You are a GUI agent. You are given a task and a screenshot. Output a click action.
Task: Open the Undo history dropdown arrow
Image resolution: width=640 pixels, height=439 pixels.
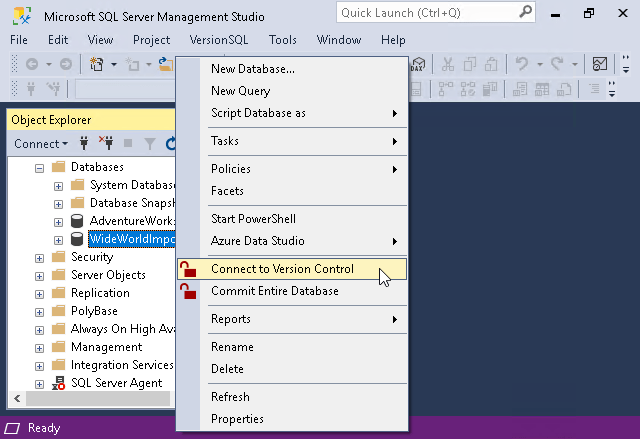coord(540,64)
